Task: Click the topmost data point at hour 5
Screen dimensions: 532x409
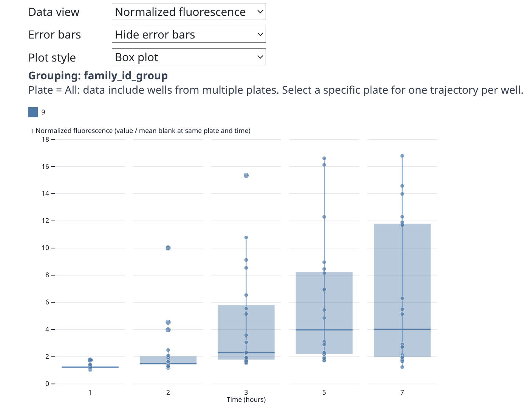Action: (324, 158)
